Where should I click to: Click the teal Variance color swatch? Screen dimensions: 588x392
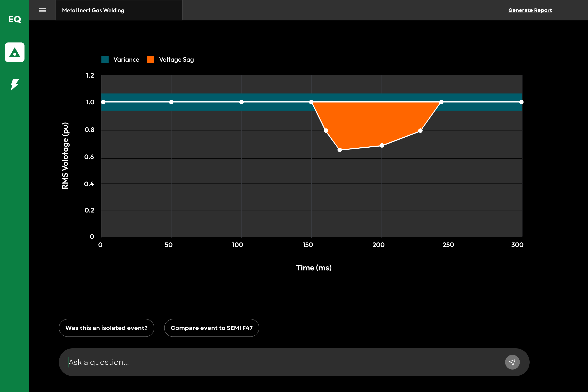(x=105, y=59)
